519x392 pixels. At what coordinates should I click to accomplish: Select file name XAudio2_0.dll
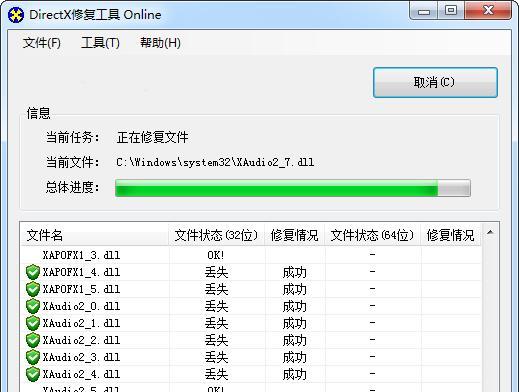pyautogui.click(x=81, y=306)
